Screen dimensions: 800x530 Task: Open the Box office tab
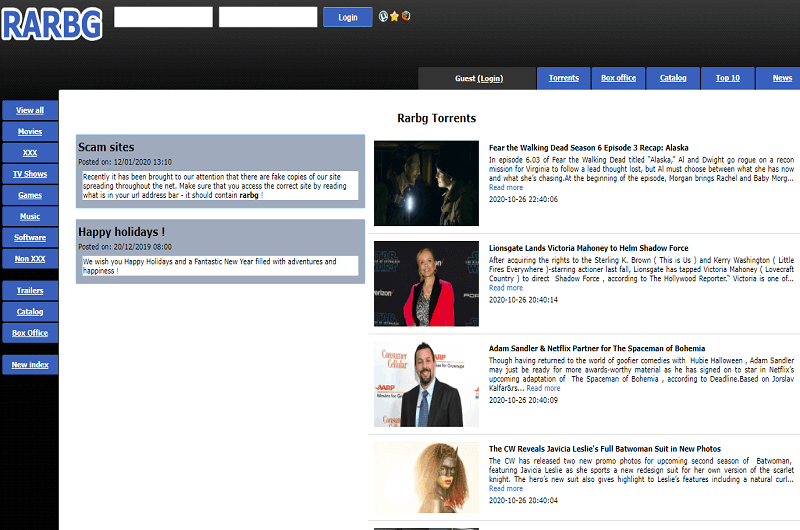(x=618, y=78)
